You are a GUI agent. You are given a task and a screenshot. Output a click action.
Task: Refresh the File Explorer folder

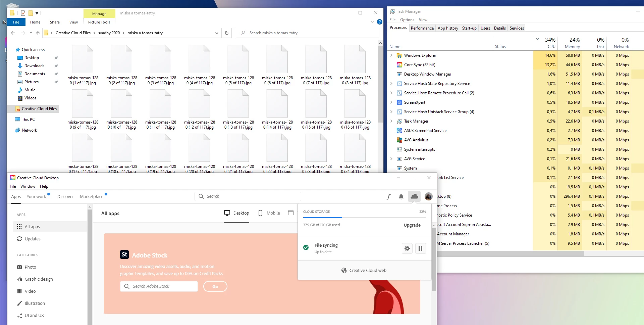click(x=227, y=33)
